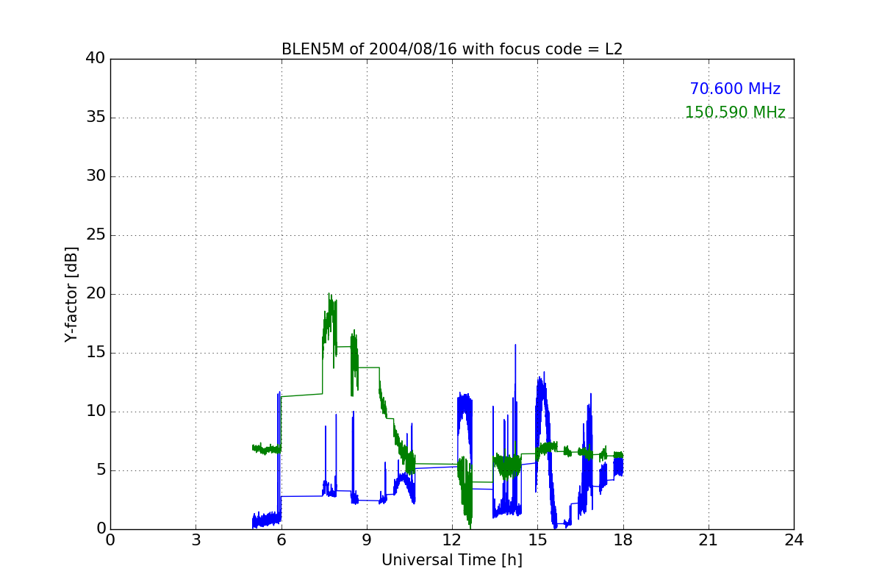Select the green '150.590 MHz' legend label
The width and height of the screenshot is (882, 588).
(x=735, y=112)
